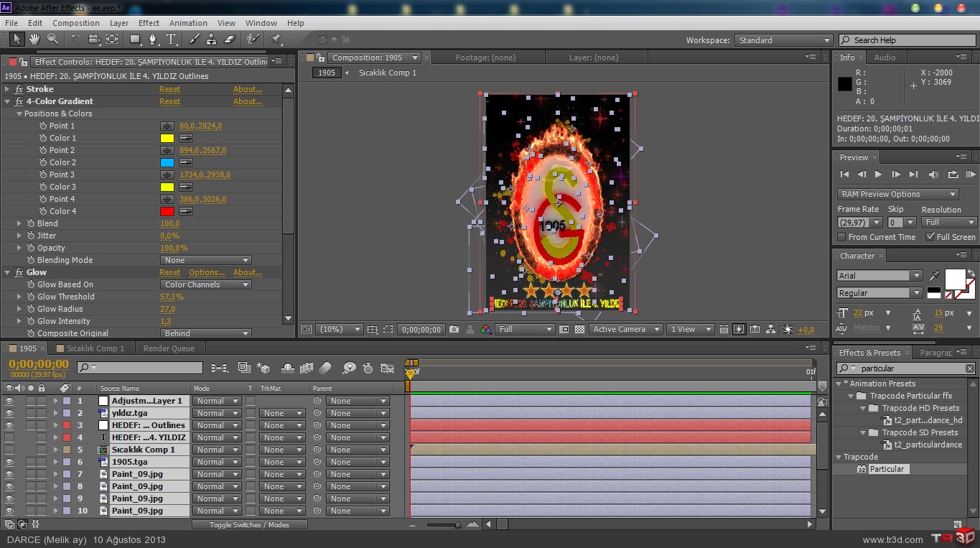
Task: Jump to first frame in Preview
Action: [x=844, y=175]
